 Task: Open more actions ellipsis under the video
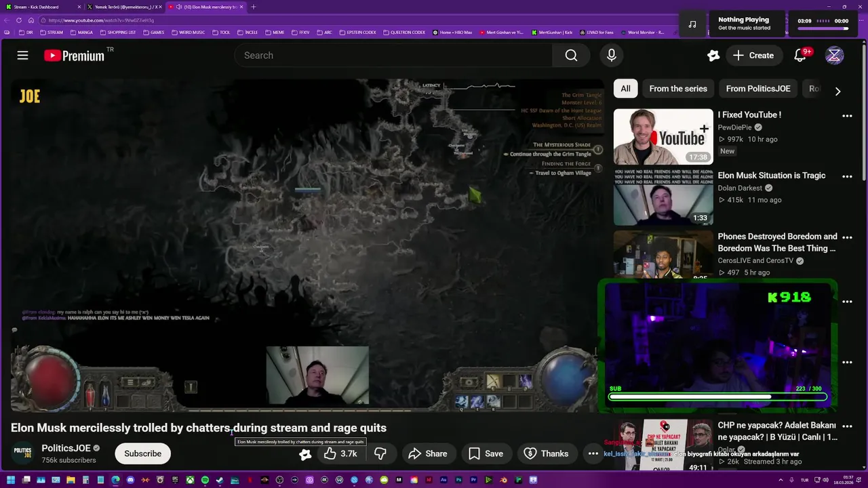(x=593, y=453)
